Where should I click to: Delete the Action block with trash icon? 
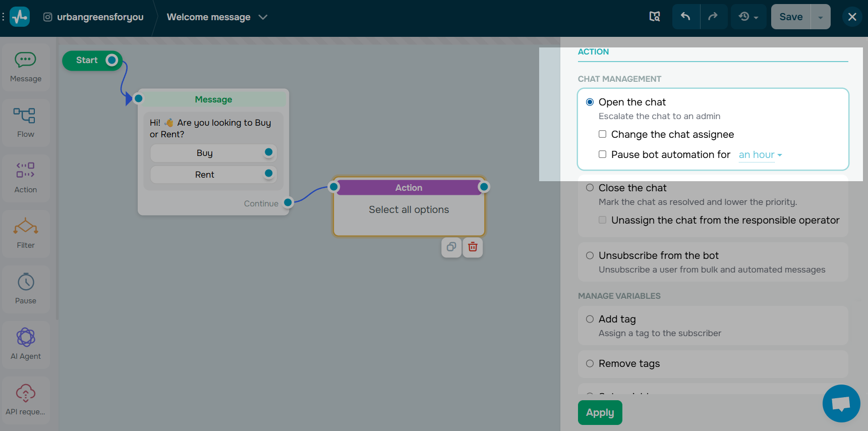[x=473, y=247]
